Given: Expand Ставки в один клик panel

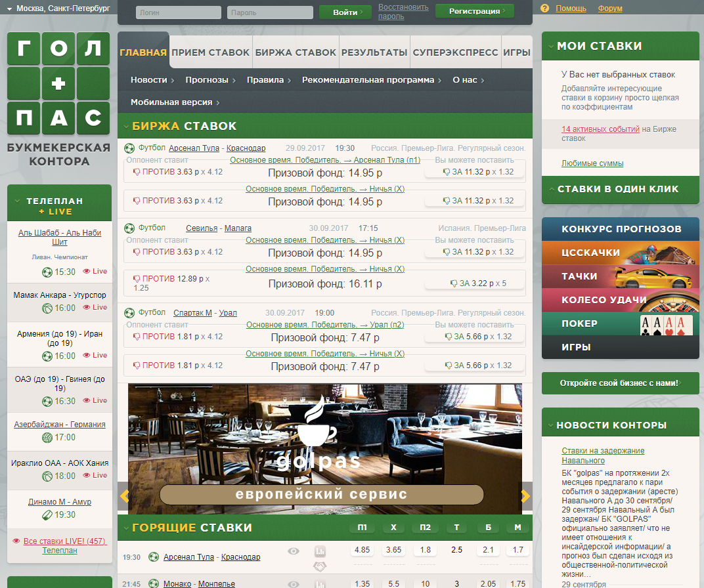Looking at the screenshot, I should (552, 189).
